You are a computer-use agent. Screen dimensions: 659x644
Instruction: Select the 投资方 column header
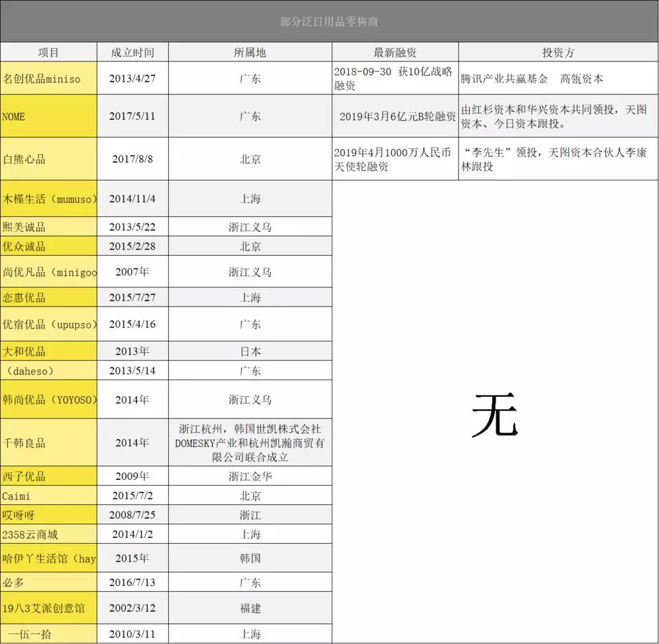558,52
